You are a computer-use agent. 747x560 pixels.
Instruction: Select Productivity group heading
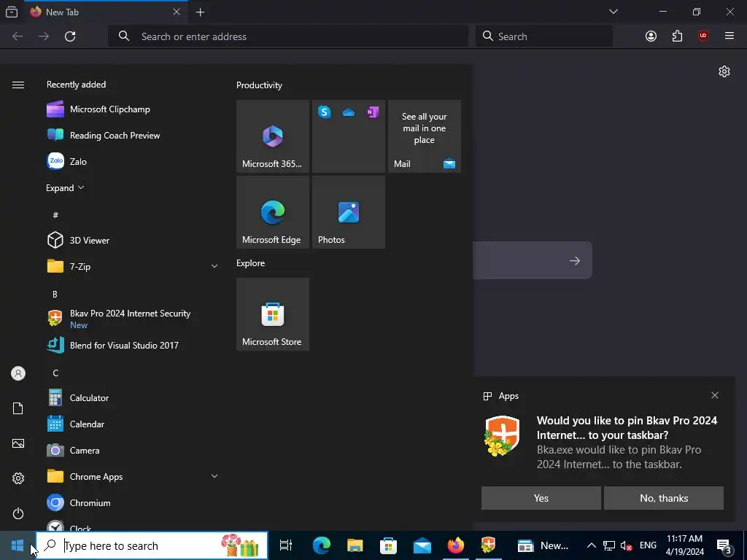pos(259,85)
